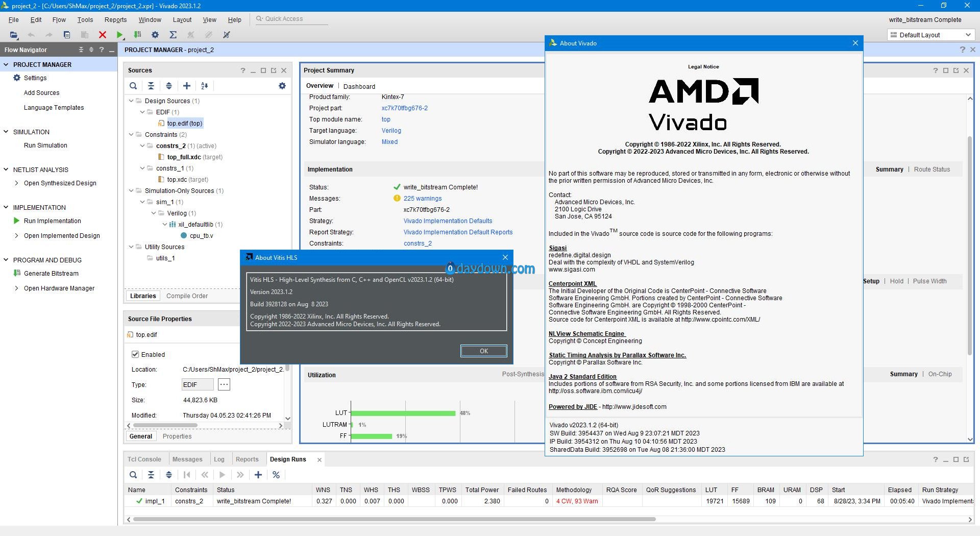The width and height of the screenshot is (980, 536).
Task: Toggle the Enabled checkbox for top.edif
Action: pyautogui.click(x=135, y=354)
